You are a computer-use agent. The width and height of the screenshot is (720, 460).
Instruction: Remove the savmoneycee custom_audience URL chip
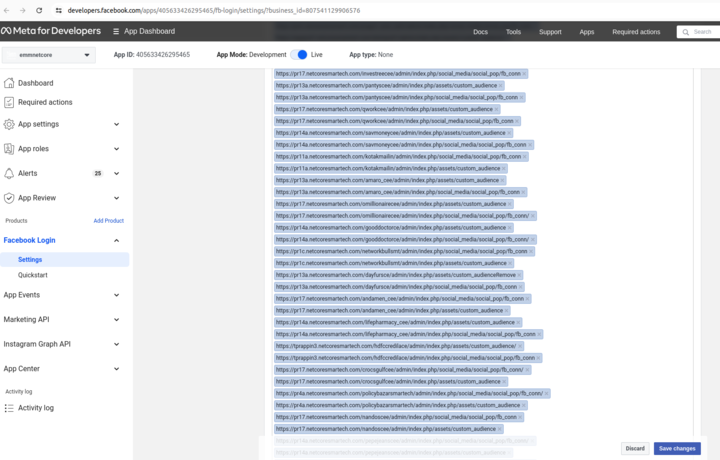coord(509,133)
